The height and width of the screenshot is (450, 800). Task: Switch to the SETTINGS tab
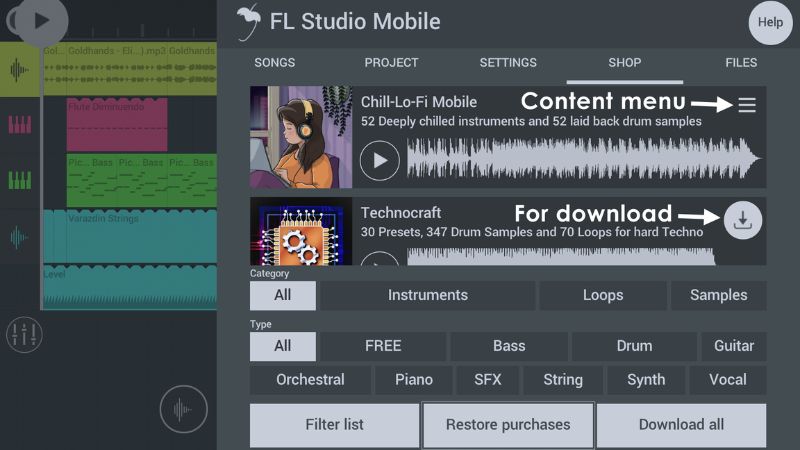pyautogui.click(x=508, y=63)
